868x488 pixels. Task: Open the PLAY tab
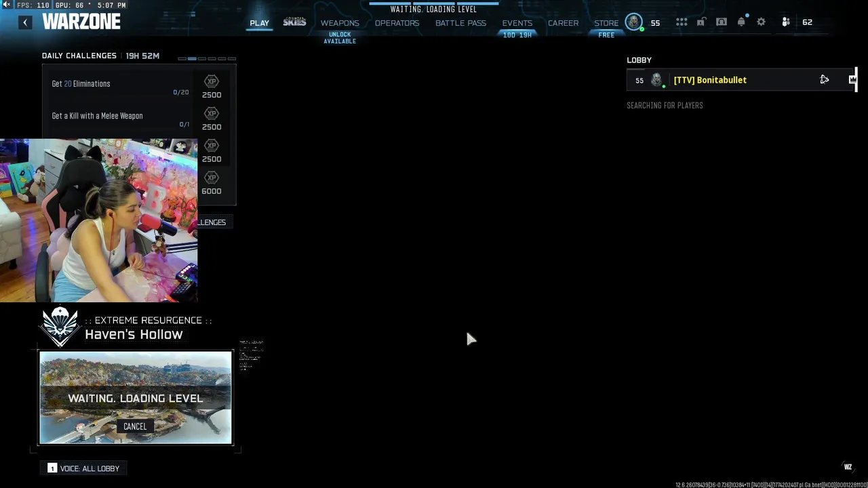click(259, 23)
